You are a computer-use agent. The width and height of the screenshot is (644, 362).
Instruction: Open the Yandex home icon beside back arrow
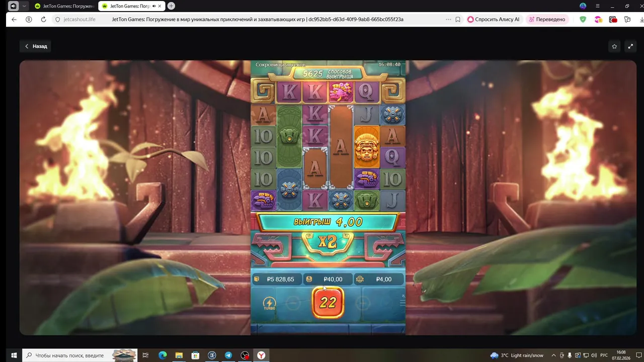29,20
